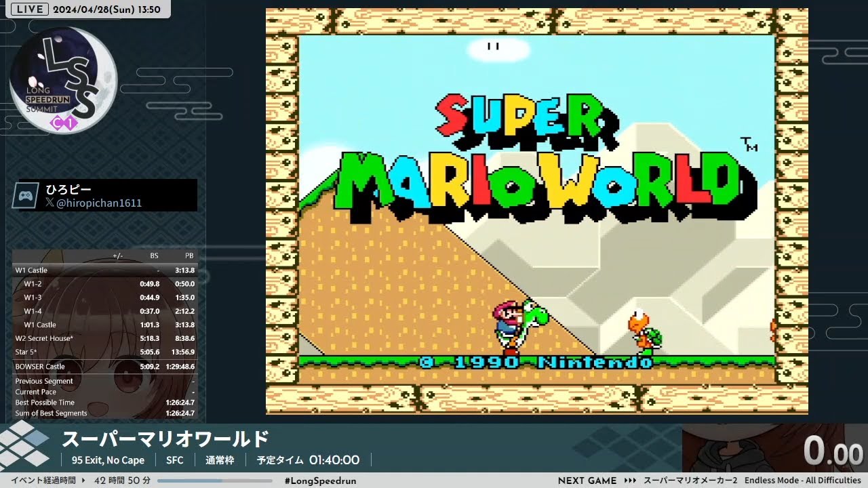Click the #LongSpeedrun hashtag
The image size is (868, 488).
320,481
